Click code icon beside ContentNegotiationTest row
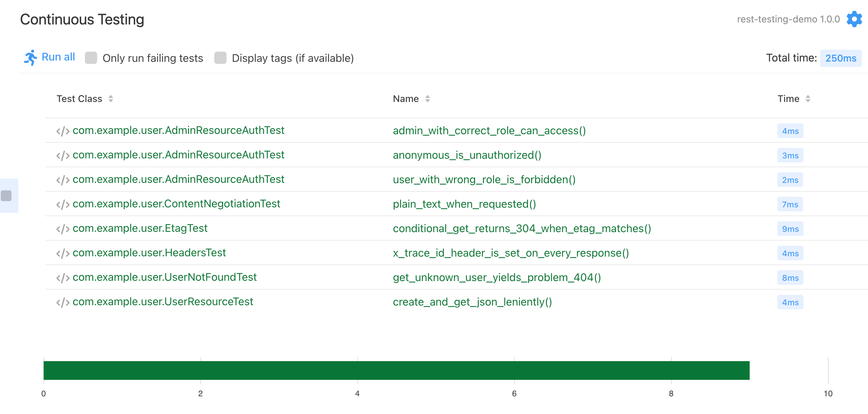This screenshot has height=414, width=868. [x=63, y=204]
